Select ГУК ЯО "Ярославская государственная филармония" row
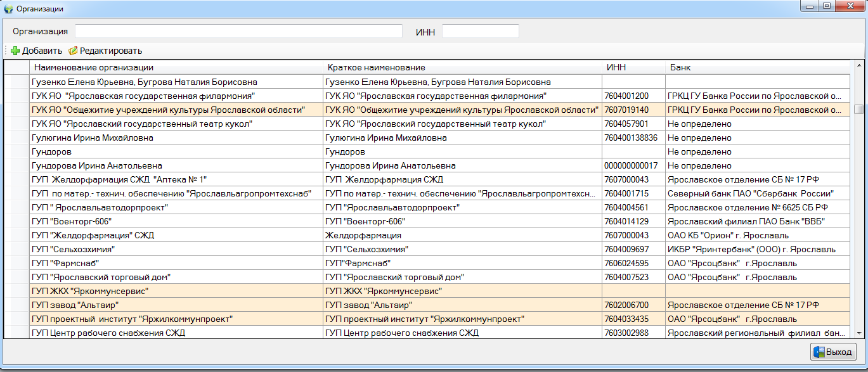868x372 pixels. tap(176, 96)
